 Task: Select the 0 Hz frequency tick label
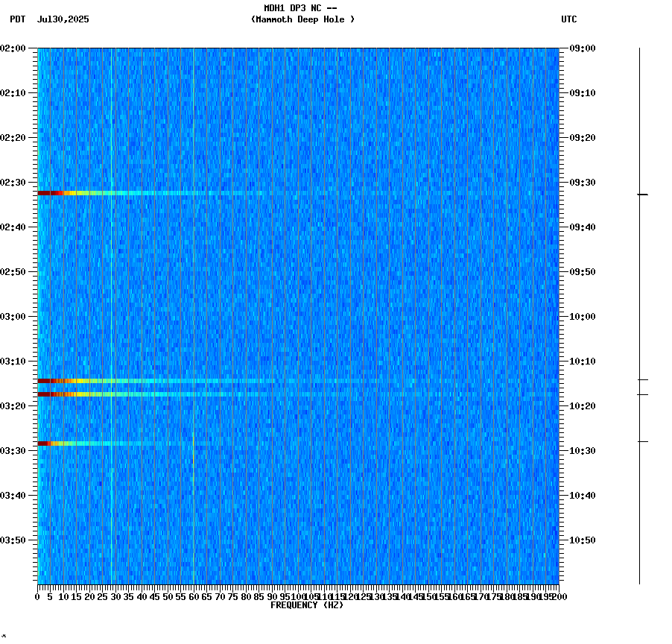click(x=36, y=596)
